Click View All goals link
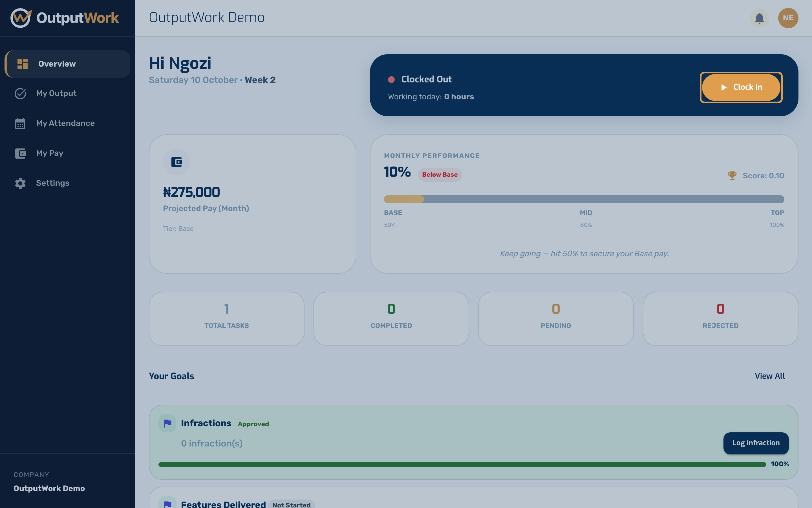Screen dimensions: 812x508 point(770,376)
